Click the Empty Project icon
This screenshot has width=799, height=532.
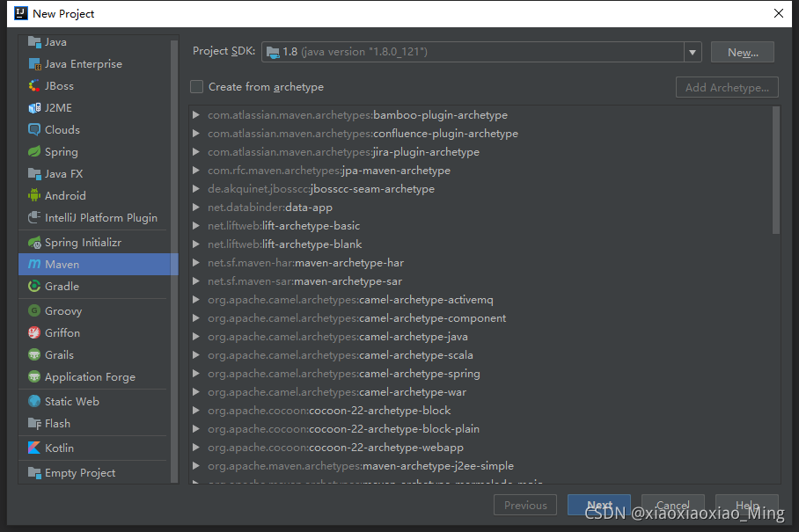coord(34,473)
